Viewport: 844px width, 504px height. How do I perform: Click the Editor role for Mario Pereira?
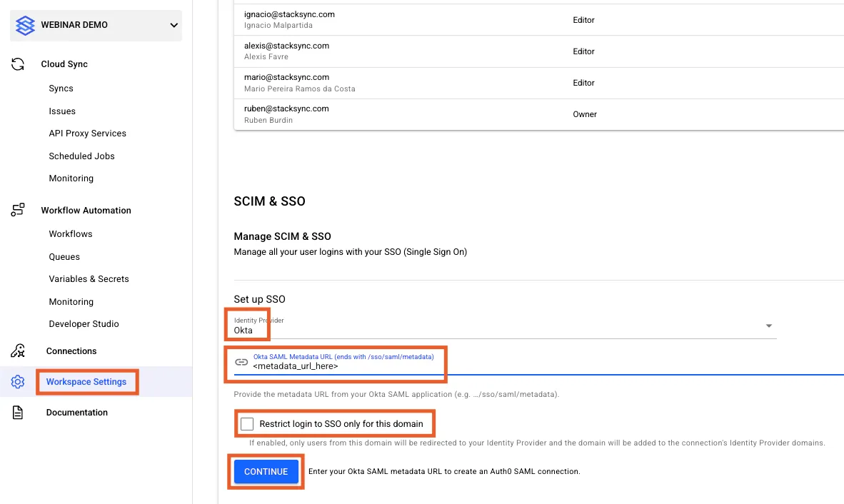583,83
